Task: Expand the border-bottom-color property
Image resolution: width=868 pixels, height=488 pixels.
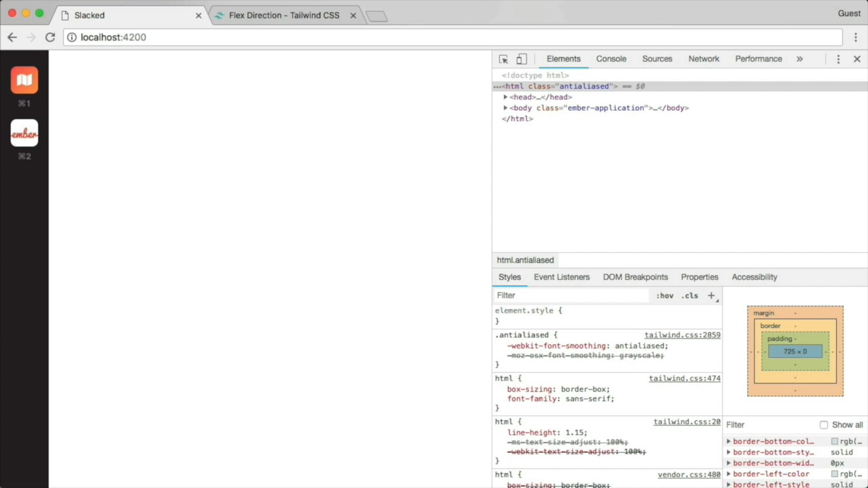Action: pos(728,441)
